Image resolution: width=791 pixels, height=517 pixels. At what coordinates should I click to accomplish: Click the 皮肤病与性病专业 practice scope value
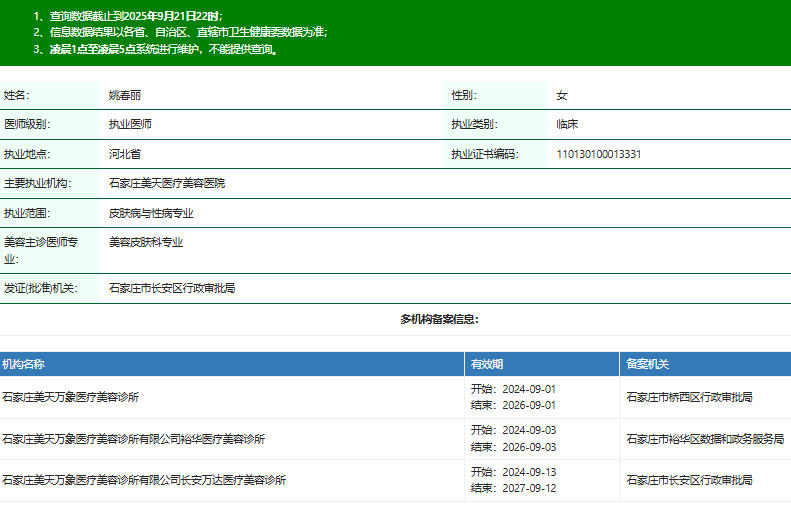(151, 213)
